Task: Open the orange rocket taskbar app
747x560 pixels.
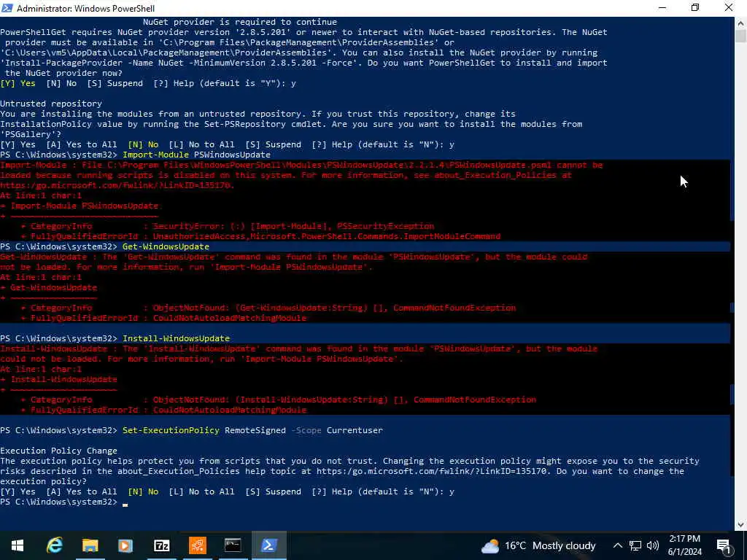Action: [197, 545]
